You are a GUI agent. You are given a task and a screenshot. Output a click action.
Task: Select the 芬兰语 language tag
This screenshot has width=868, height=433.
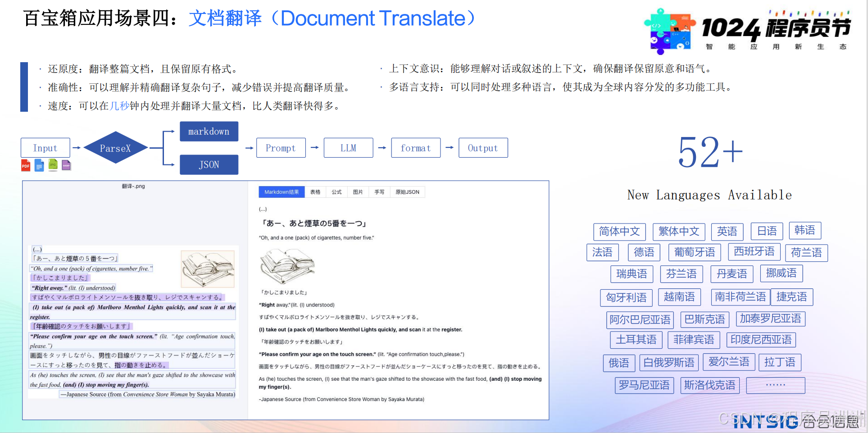click(x=682, y=274)
